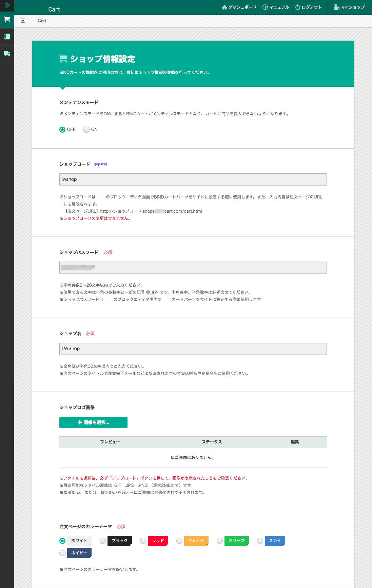Toggle the checkbox beside Cart breadcrumb

click(23, 21)
